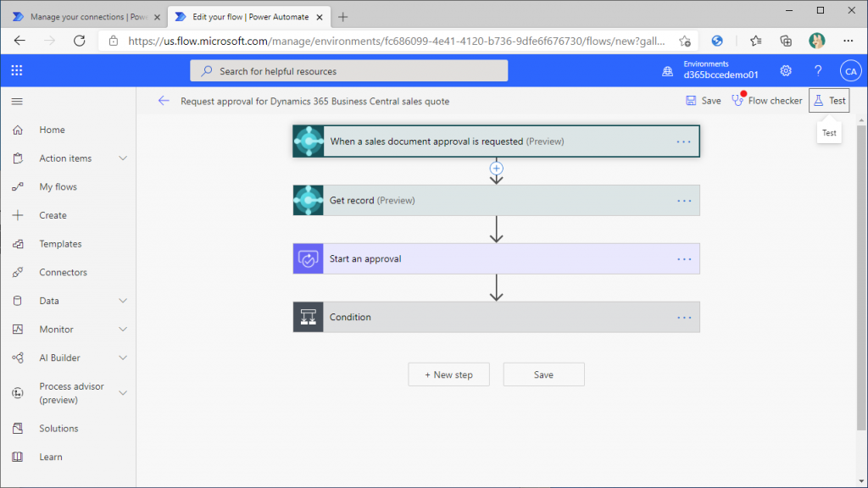This screenshot has width=868, height=488.
Task: Click the Condition control icon
Action: [309, 317]
